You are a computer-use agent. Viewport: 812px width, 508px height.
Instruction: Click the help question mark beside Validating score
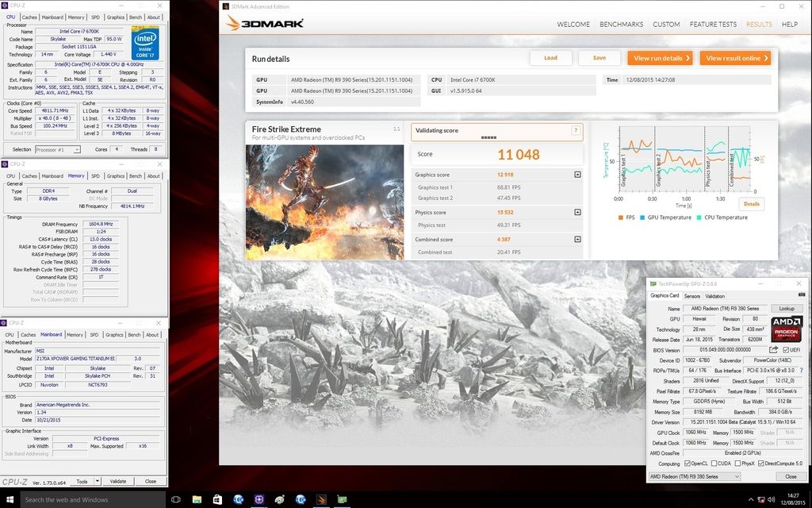[576, 131]
